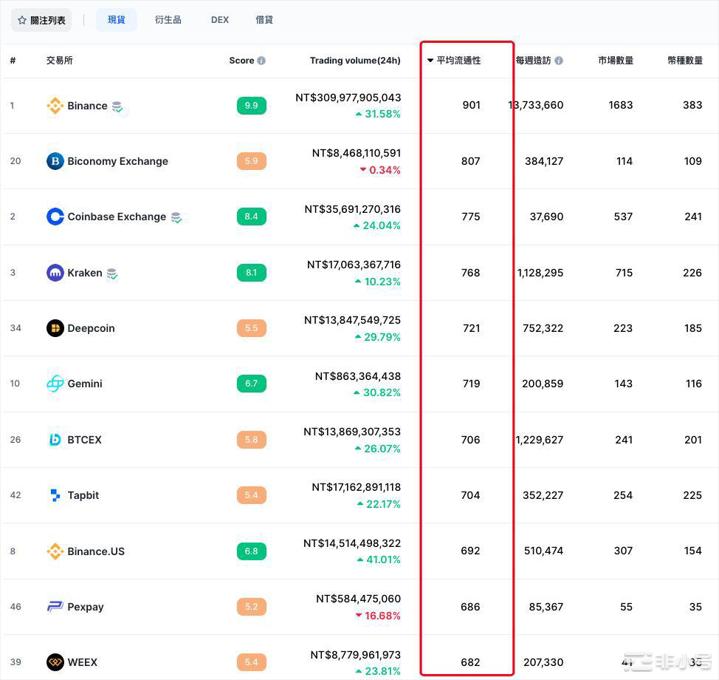Select Binance coin count 383
This screenshot has width=719, height=680.
coord(692,105)
